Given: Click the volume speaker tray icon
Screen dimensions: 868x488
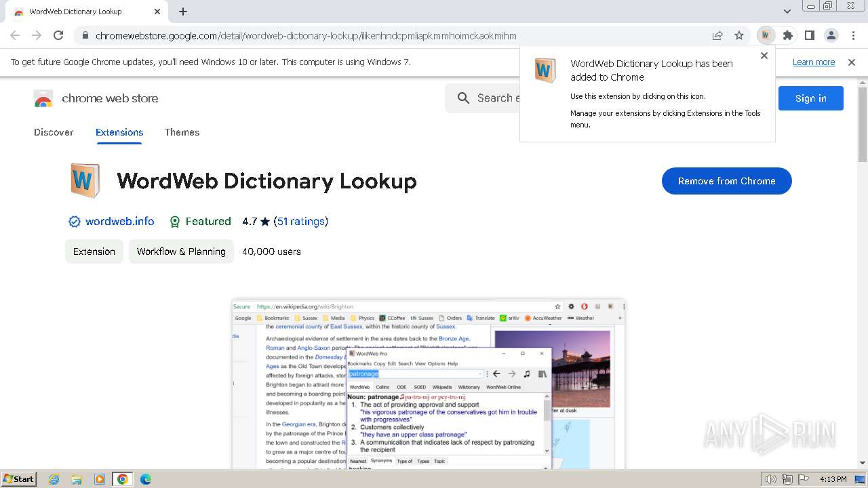Looking at the screenshot, I should (x=771, y=479).
